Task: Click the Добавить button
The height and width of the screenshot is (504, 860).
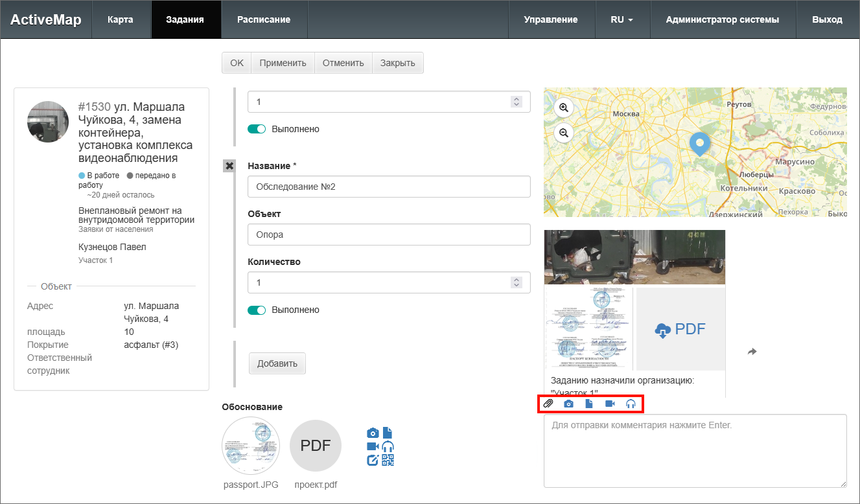Action: coord(277,363)
